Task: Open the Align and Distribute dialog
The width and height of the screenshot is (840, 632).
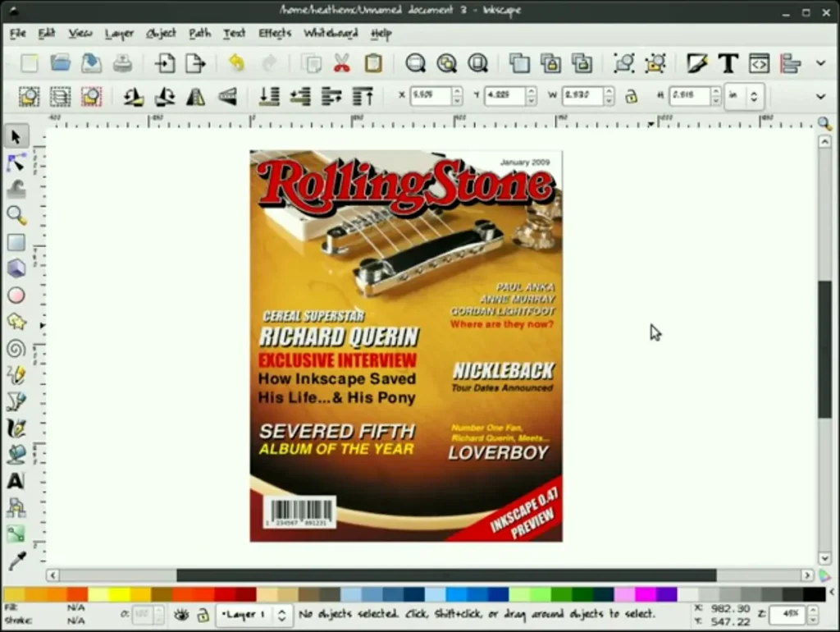Action: click(x=791, y=63)
